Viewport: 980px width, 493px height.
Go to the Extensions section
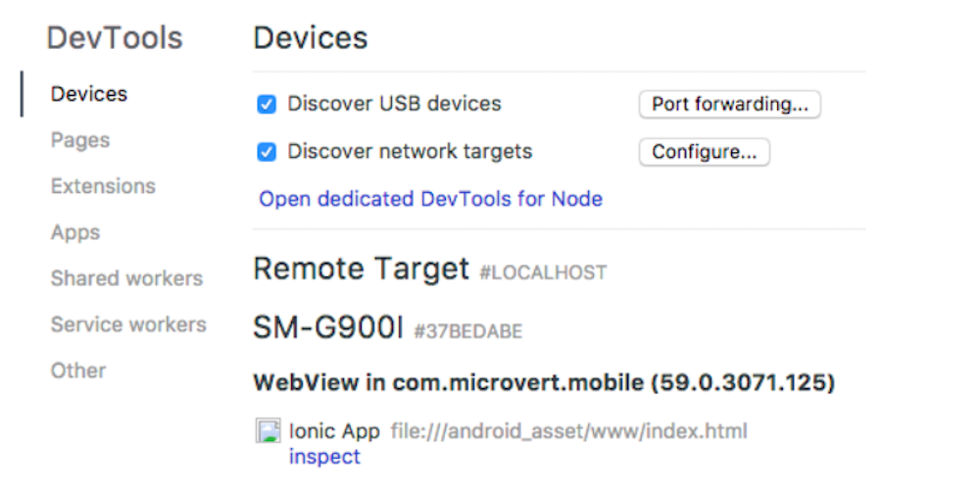tap(103, 186)
